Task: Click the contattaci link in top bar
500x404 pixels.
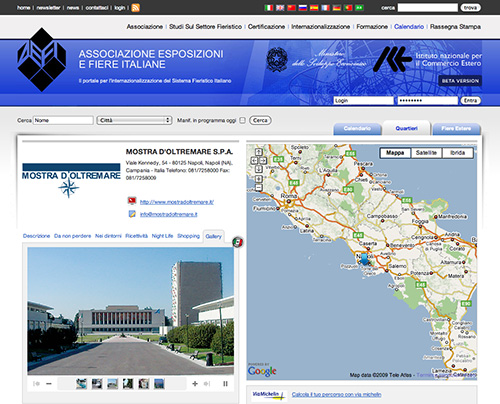Action: [x=97, y=8]
